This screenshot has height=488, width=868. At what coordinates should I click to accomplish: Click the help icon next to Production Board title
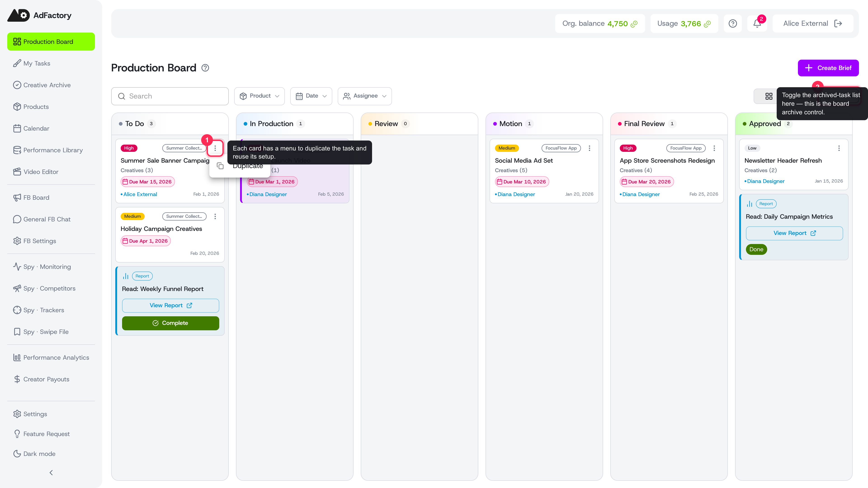205,68
